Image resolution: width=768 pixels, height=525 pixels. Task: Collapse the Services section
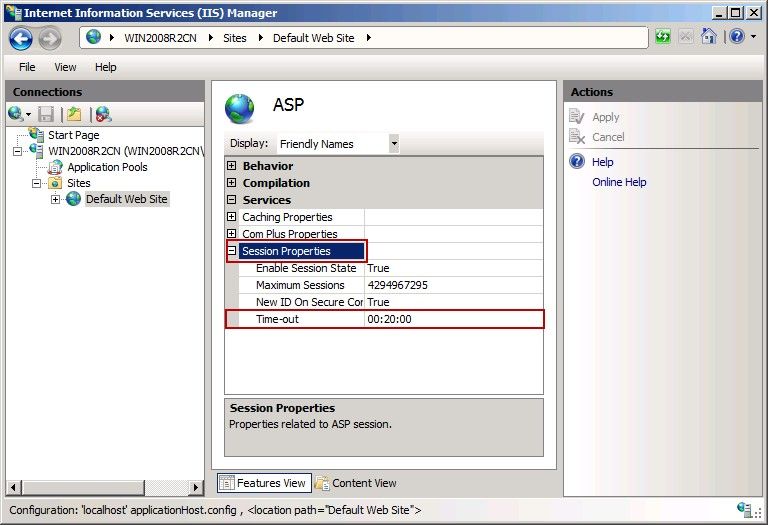pos(232,199)
